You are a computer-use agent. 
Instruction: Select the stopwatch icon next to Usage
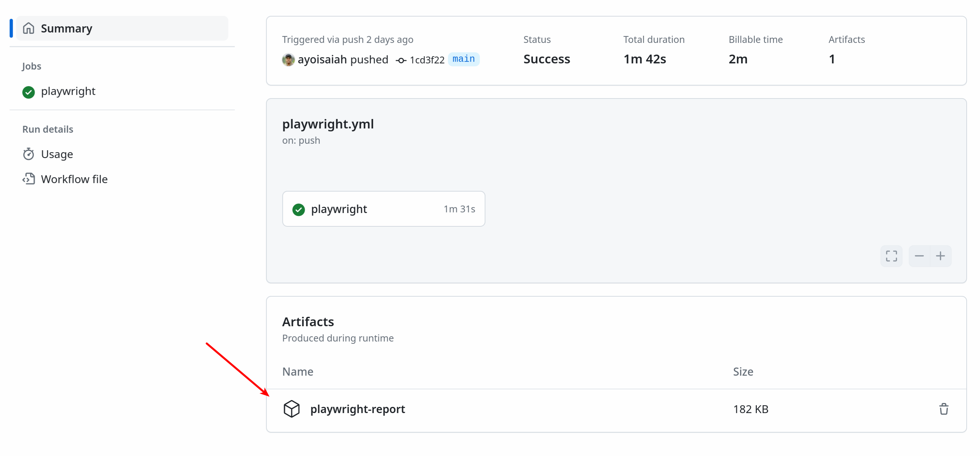pos(29,154)
